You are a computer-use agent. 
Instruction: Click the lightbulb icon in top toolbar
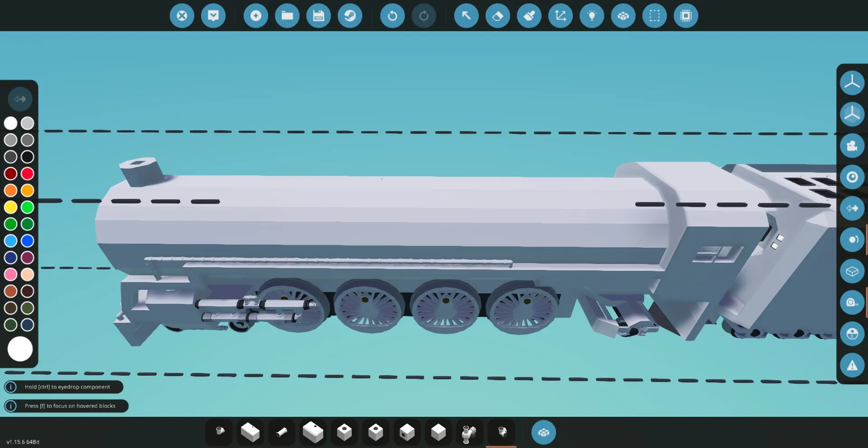[592, 16]
